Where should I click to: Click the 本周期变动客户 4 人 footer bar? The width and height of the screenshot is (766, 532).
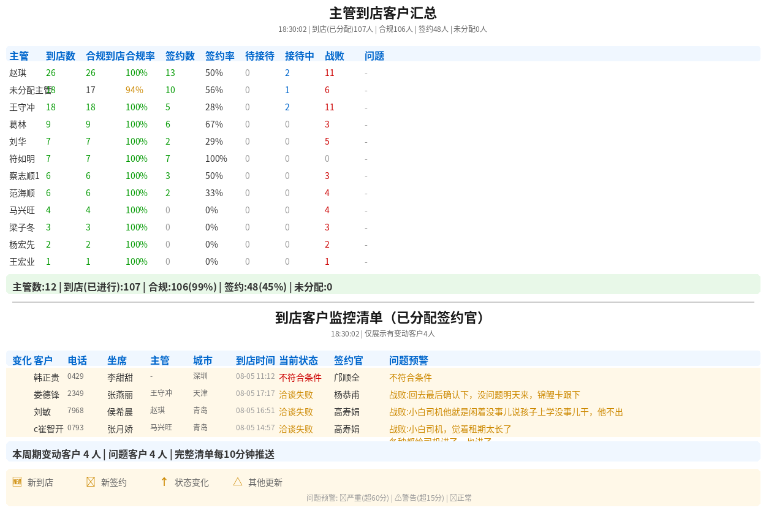coord(383,452)
